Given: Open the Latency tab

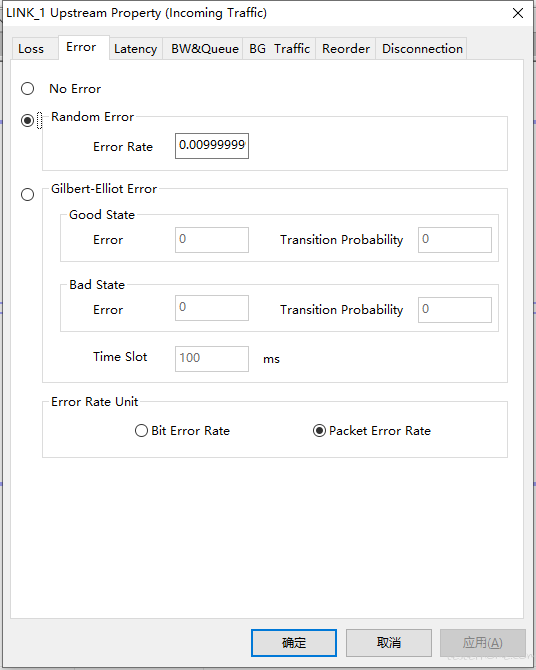Looking at the screenshot, I should (135, 49).
